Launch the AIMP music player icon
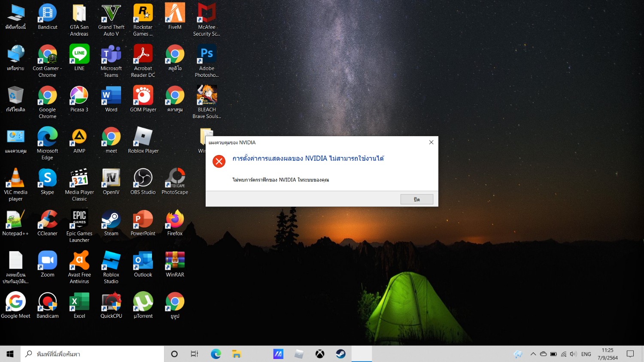 pyautogui.click(x=79, y=140)
